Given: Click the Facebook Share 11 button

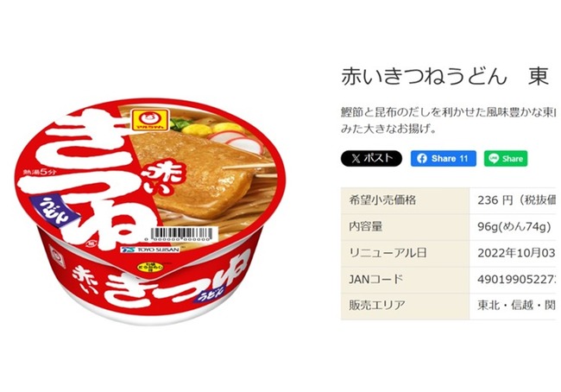Looking at the screenshot, I should coord(444,159).
